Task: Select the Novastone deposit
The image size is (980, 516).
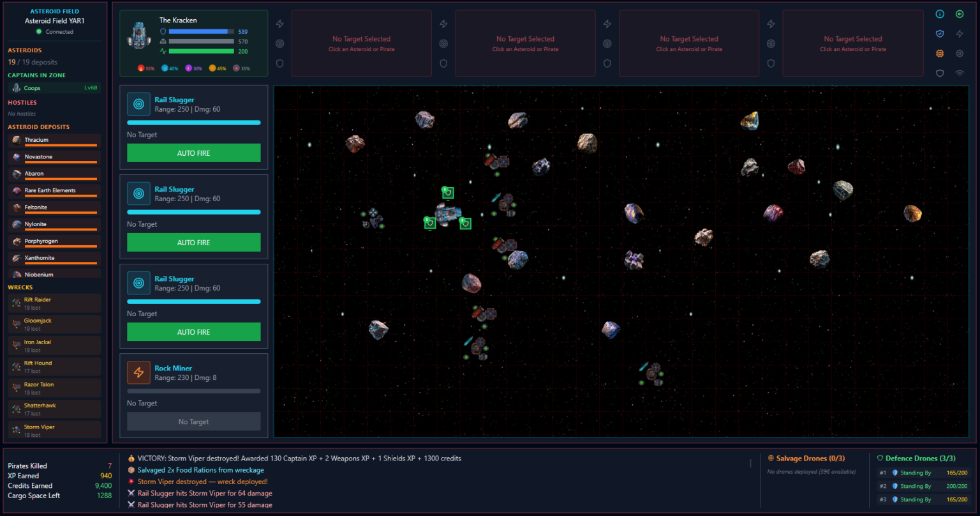Action: coord(54,157)
